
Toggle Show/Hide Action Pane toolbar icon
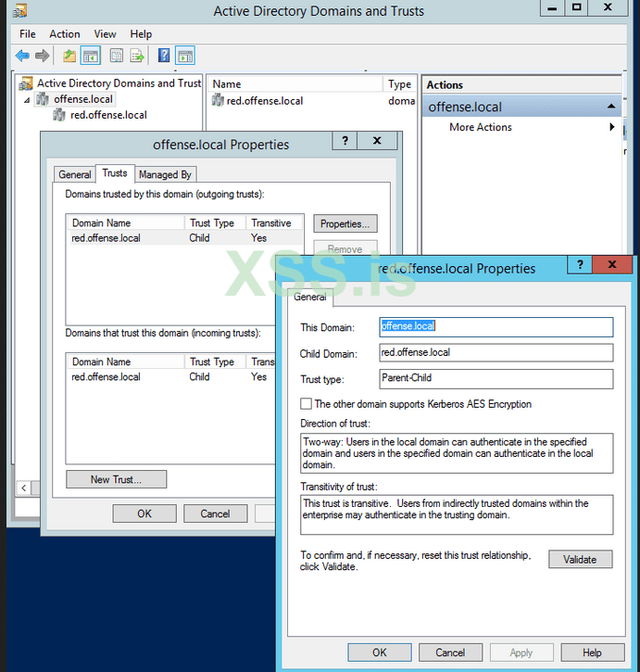[185, 56]
